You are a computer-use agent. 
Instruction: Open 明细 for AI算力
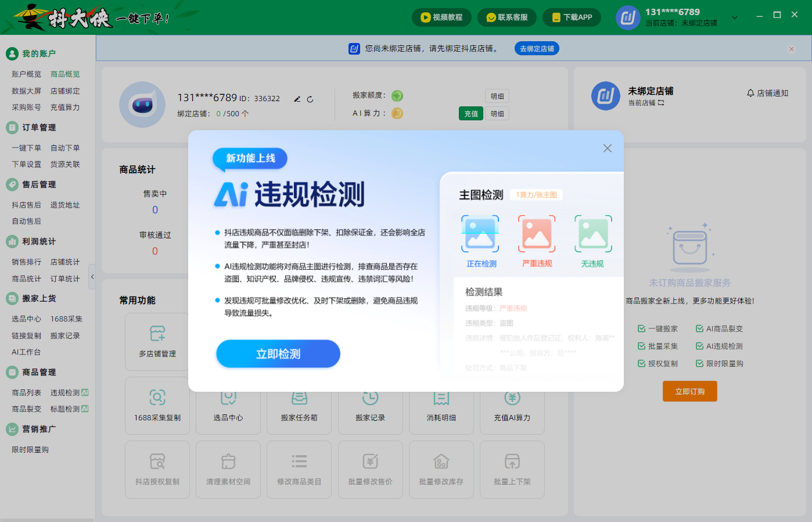[497, 114]
